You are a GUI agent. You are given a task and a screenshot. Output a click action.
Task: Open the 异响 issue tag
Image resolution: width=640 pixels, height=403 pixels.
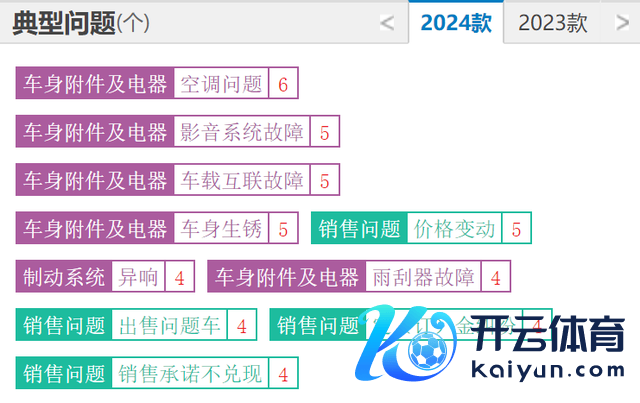pyautogui.click(x=138, y=277)
